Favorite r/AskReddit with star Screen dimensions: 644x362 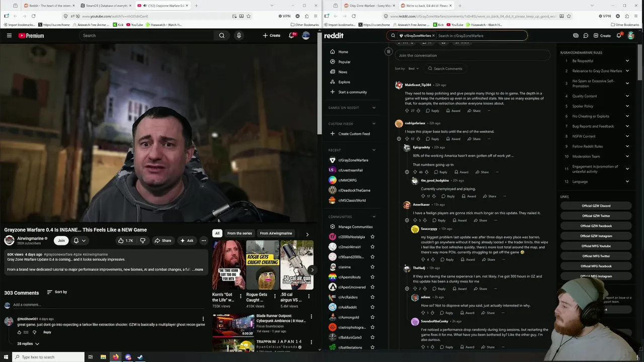click(372, 307)
